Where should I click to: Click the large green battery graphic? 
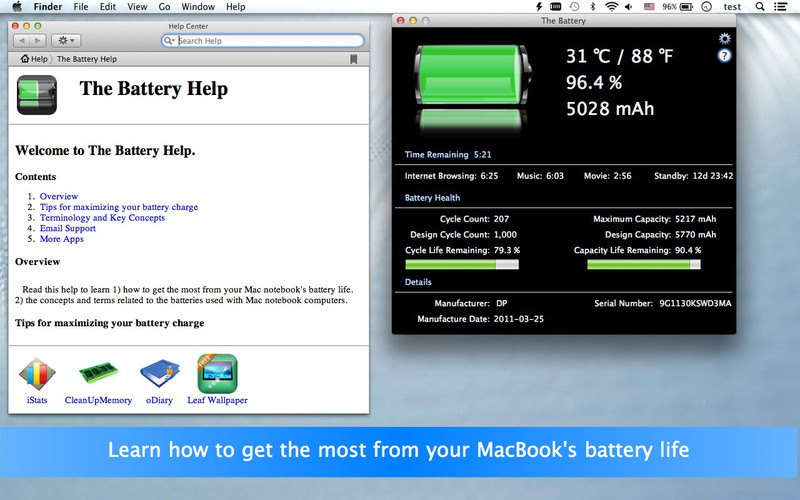473,74
